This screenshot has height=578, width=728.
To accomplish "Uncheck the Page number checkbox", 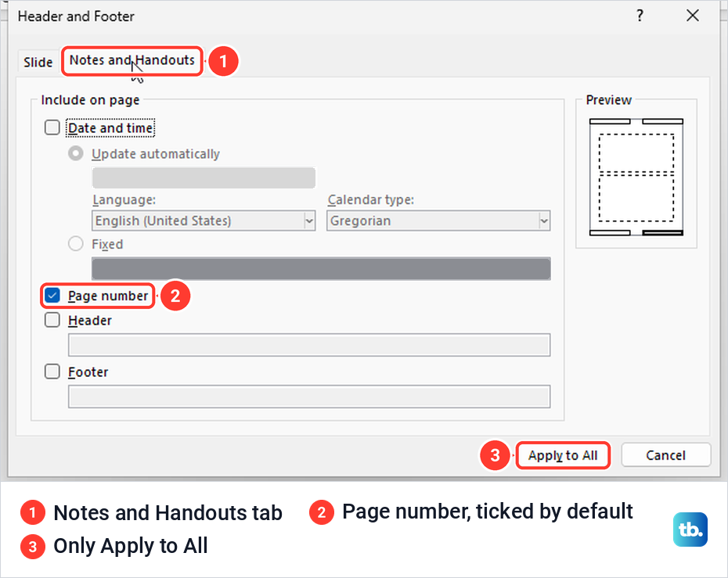I will coord(52,295).
